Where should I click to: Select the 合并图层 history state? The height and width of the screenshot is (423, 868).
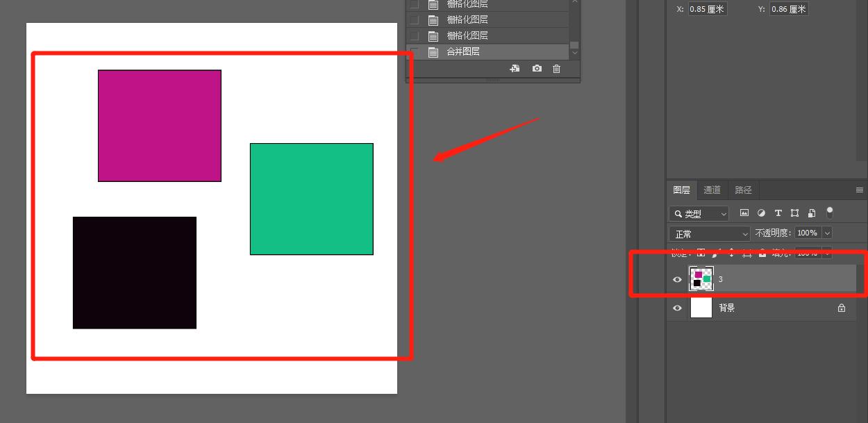tap(487, 52)
